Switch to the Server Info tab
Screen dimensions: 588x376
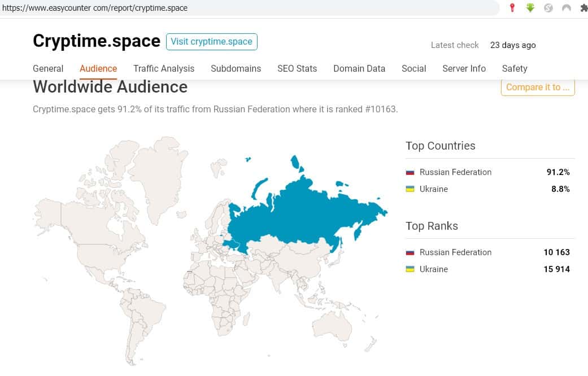[464, 68]
